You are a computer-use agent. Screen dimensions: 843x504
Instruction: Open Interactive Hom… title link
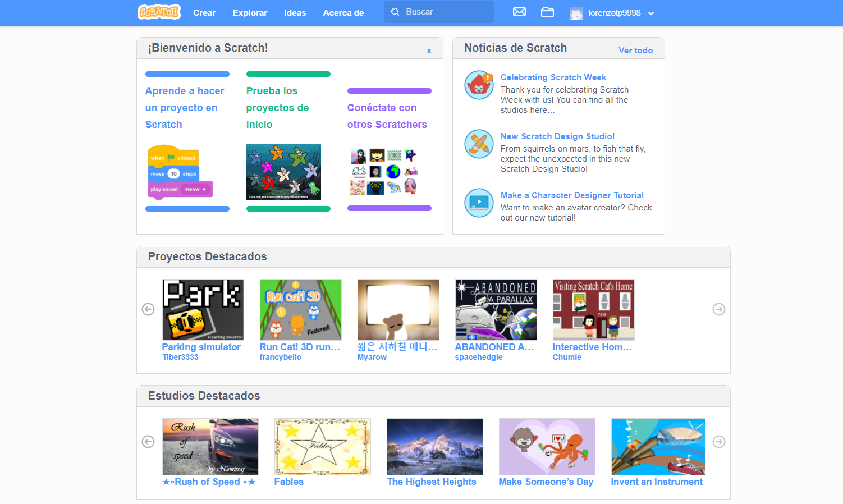pos(592,347)
